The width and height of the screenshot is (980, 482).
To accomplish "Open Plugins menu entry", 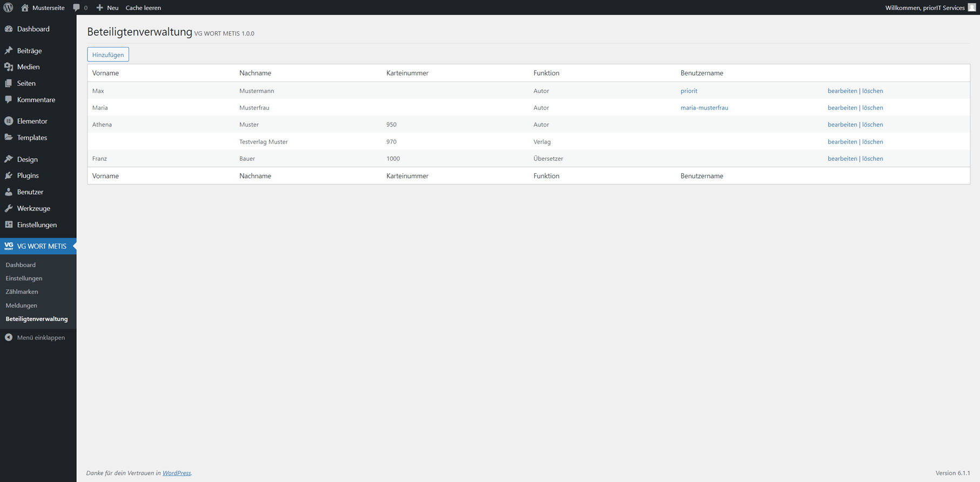I will (28, 175).
